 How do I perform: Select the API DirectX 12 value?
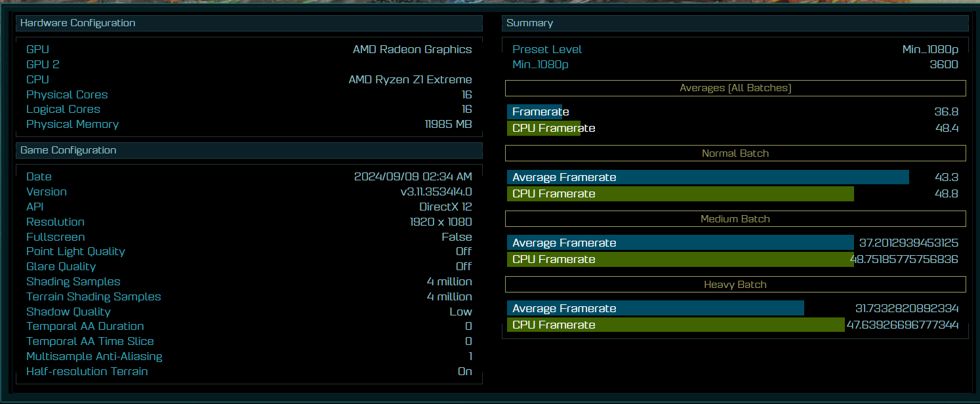coord(445,207)
